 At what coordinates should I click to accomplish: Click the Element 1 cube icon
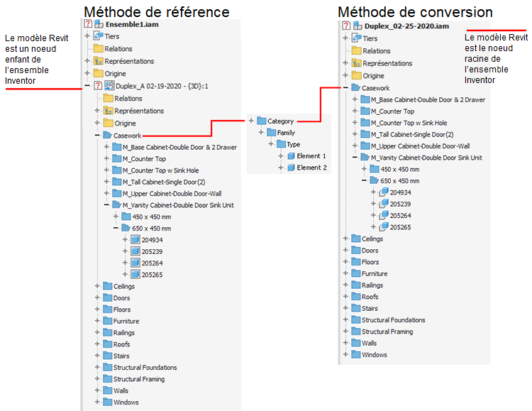(291, 156)
